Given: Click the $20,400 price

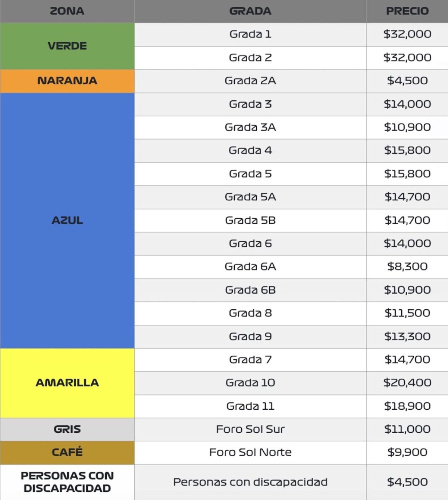Looking at the screenshot, I should pos(407,383).
